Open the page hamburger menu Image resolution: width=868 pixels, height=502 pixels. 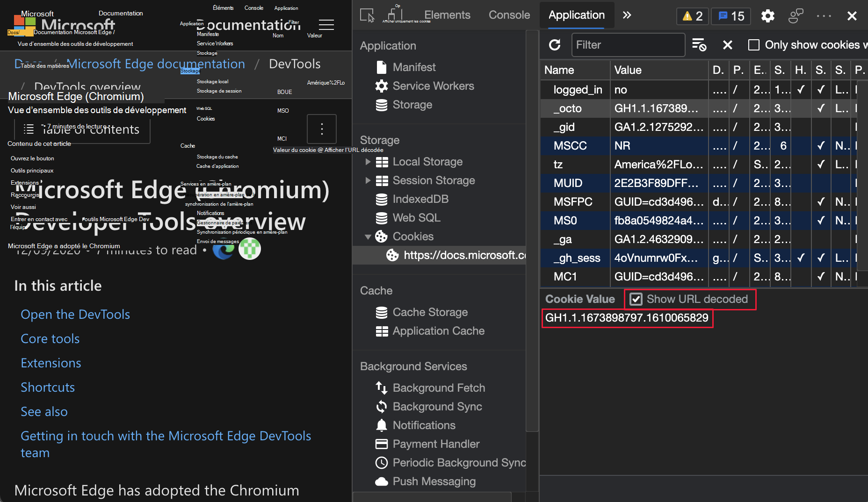(x=326, y=24)
